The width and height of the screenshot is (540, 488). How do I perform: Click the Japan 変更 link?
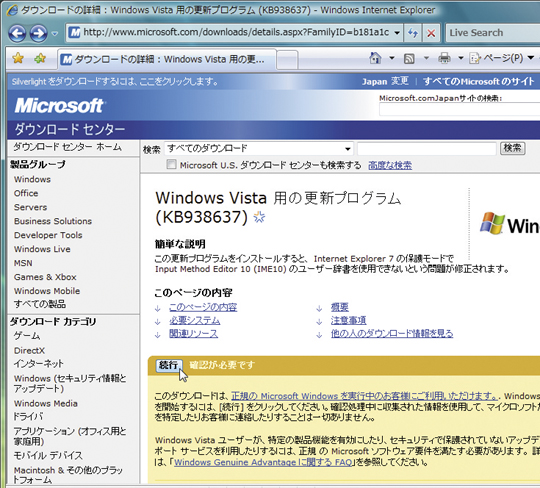(x=385, y=81)
